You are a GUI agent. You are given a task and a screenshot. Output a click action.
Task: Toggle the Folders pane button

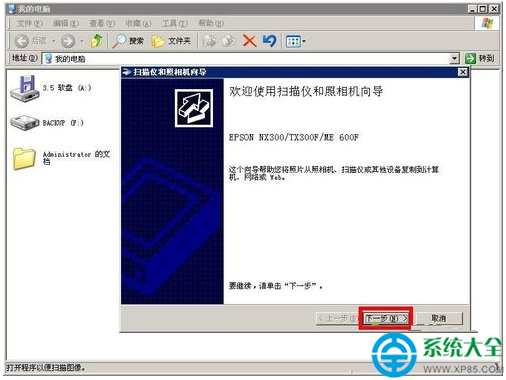coord(171,41)
